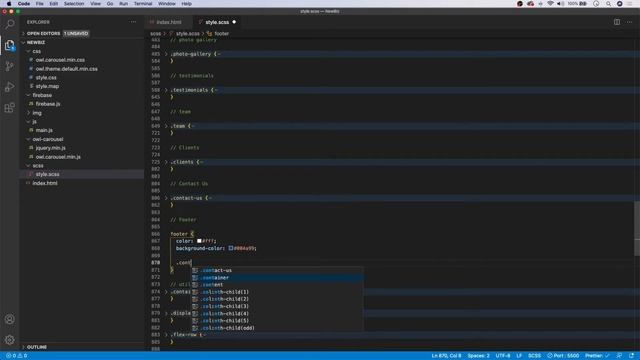Open main.js file
Screen dimensions: 640x360
point(44,130)
